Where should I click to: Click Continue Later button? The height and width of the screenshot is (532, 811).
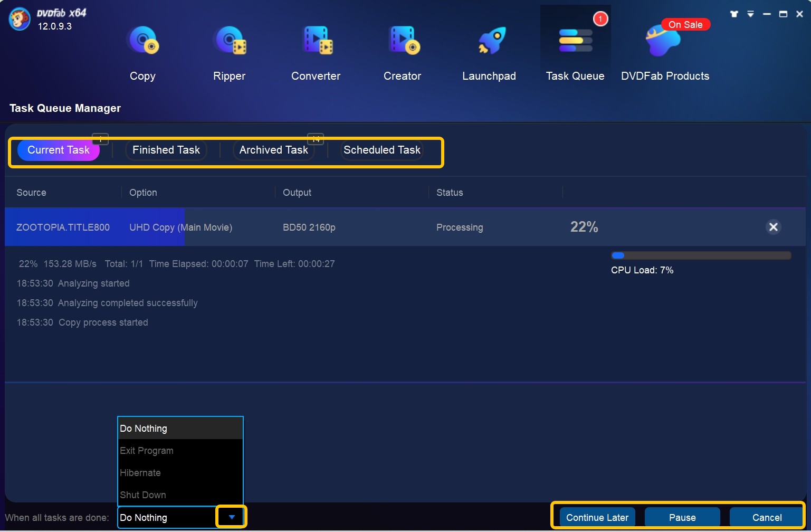(597, 517)
